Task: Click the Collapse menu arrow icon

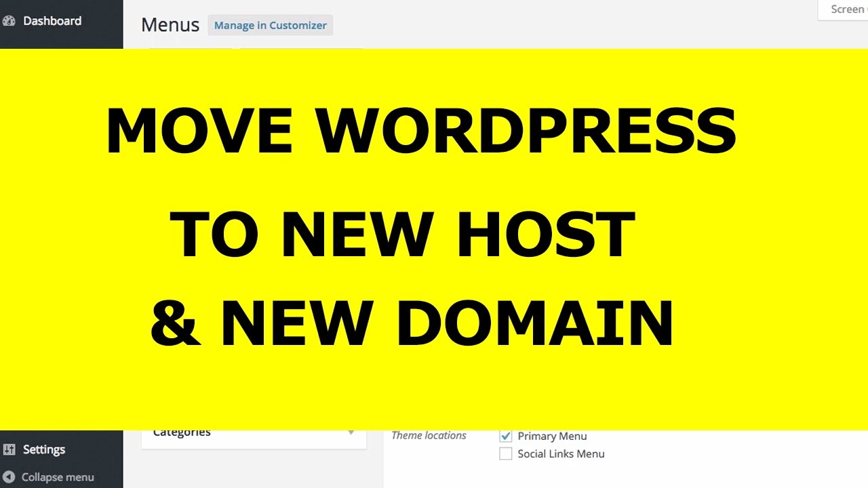Action: (x=9, y=477)
